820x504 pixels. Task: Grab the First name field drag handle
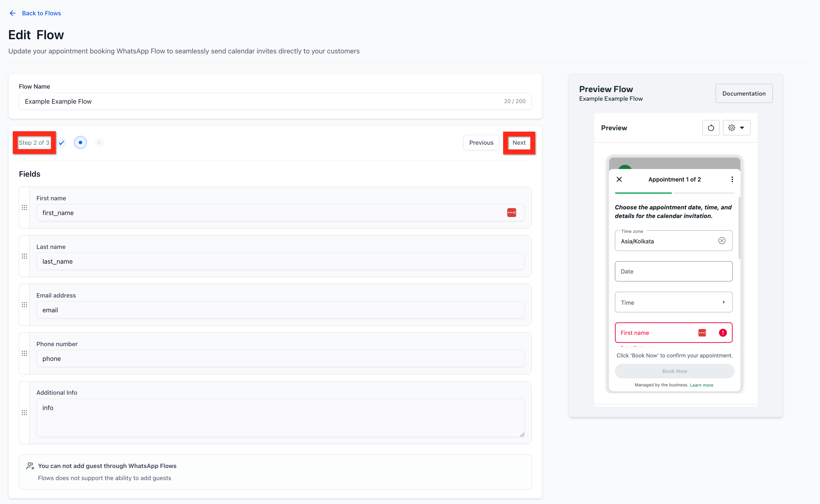[x=24, y=208]
